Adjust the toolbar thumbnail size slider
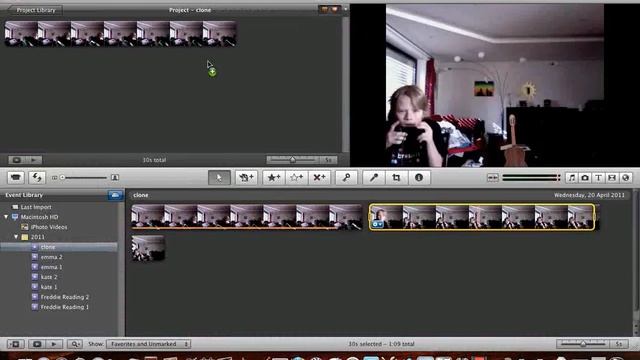Viewport: 640px width, 360px height. (x=84, y=178)
